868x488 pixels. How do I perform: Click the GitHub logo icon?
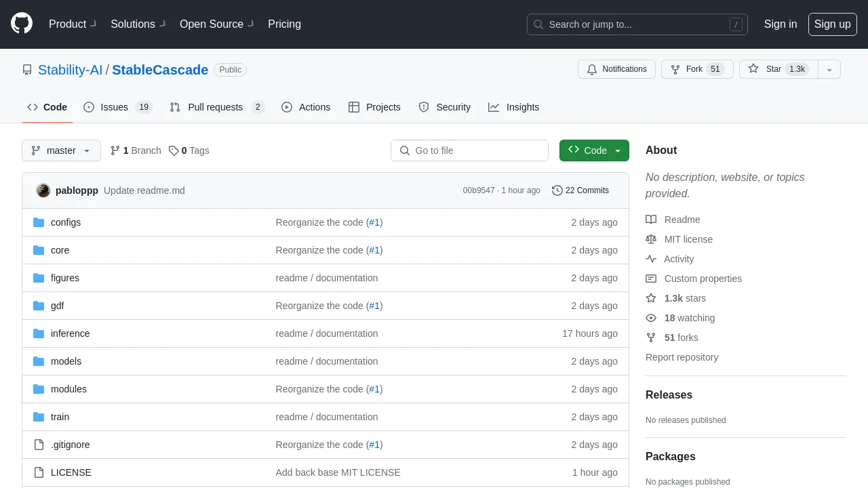point(22,24)
